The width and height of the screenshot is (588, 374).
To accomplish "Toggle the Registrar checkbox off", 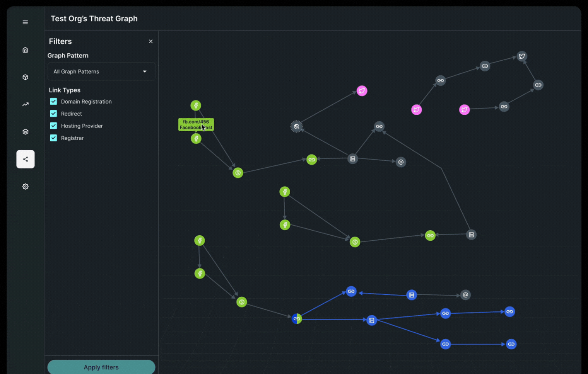I will (53, 138).
